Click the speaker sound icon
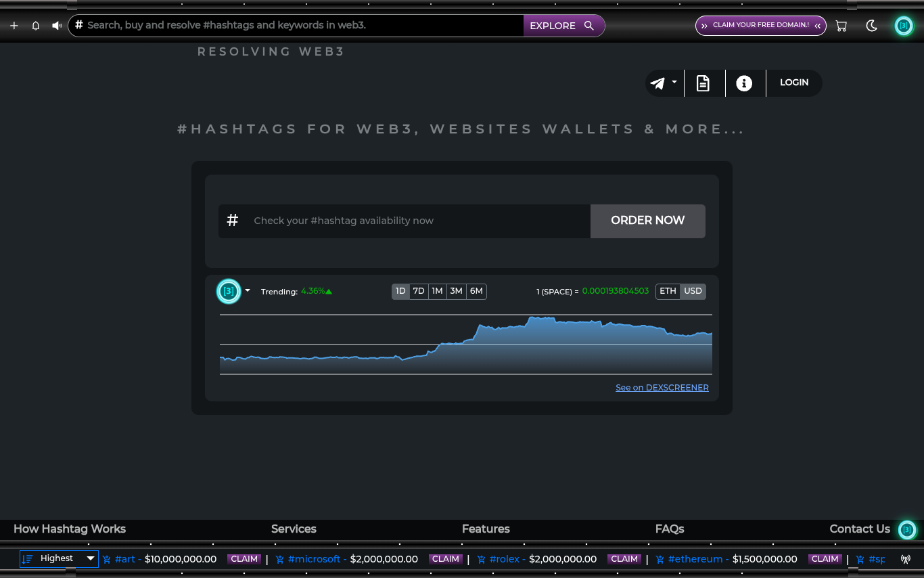Viewport: 924px width, 578px height. pos(57,26)
